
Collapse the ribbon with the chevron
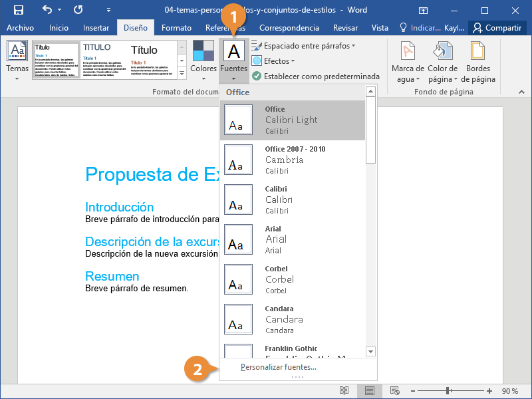coord(521,92)
